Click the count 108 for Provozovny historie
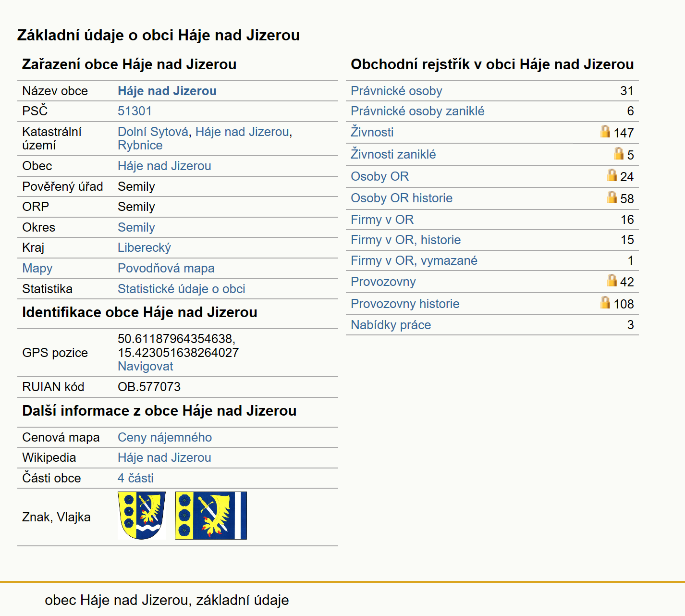Screen dimensions: 685x616 point(624,304)
